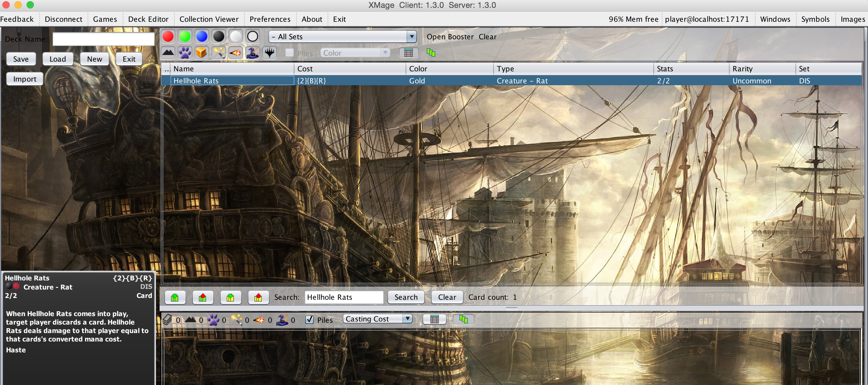
Task: Click the Hellhole Rats search field
Action: tap(344, 297)
